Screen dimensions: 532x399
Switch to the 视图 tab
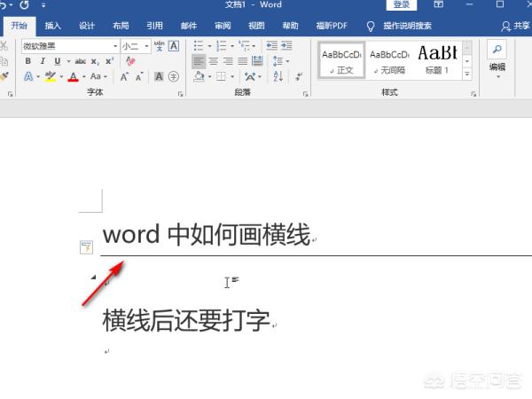click(x=256, y=26)
